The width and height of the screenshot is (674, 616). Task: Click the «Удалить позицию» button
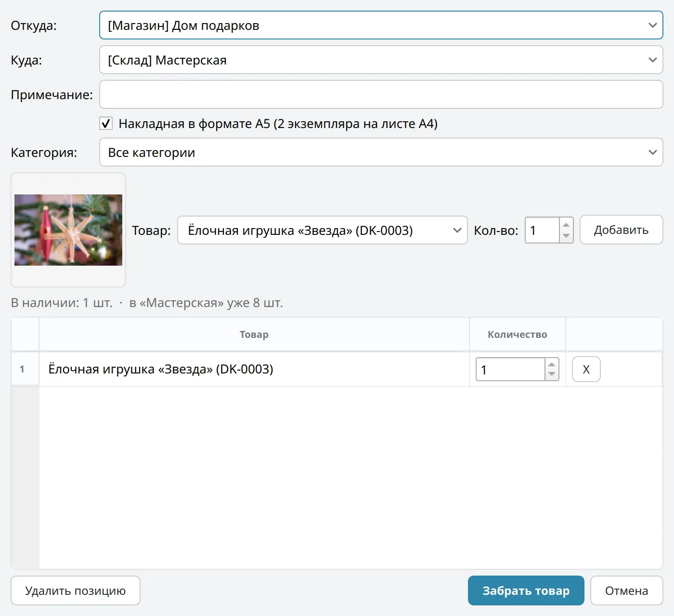[x=76, y=590]
